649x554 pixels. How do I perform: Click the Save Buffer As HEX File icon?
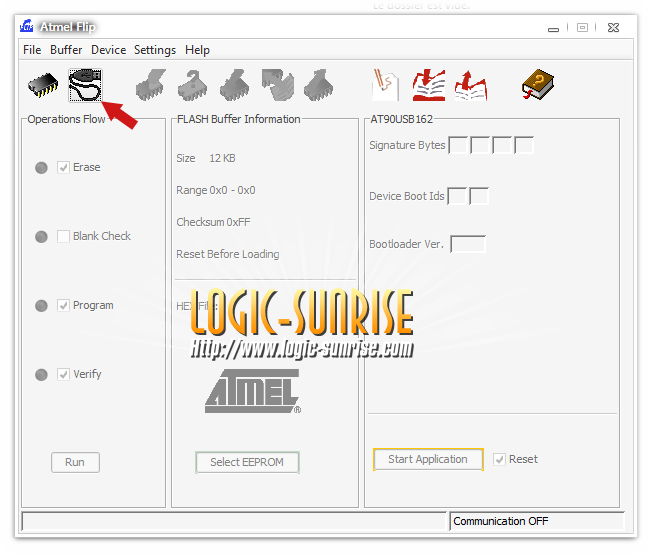coord(471,86)
